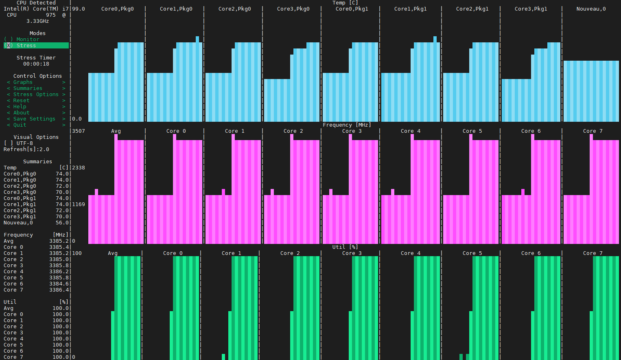This screenshot has height=360, width=621.
Task: Click the Core1,Pkg1 temperature graph title
Action: pos(410,9)
